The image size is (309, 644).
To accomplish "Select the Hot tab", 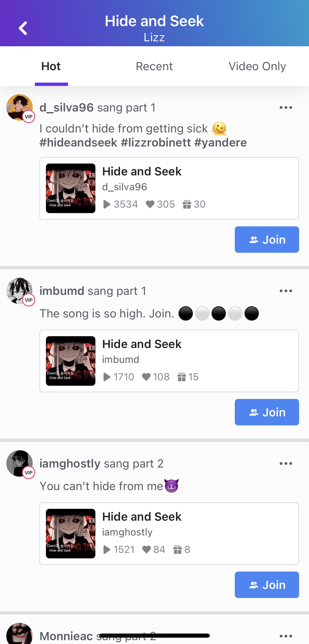I will click(51, 66).
